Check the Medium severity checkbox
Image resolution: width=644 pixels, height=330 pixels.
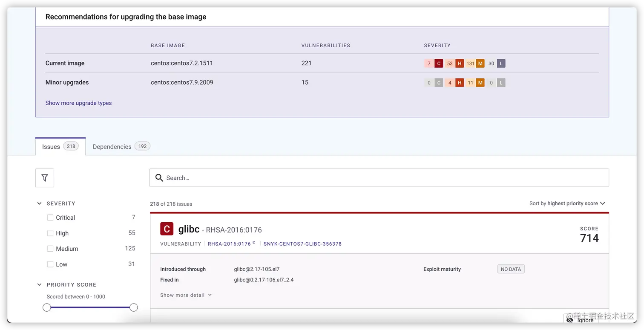point(50,249)
